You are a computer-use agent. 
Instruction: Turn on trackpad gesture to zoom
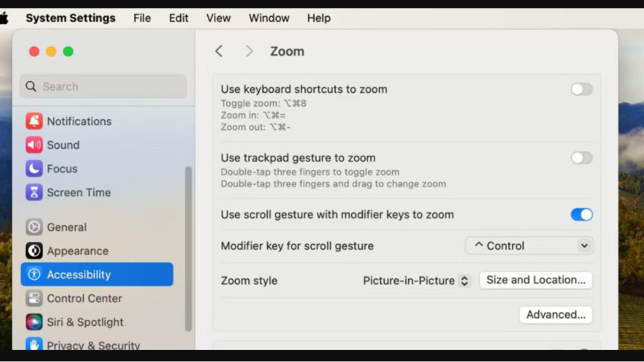pyautogui.click(x=581, y=158)
